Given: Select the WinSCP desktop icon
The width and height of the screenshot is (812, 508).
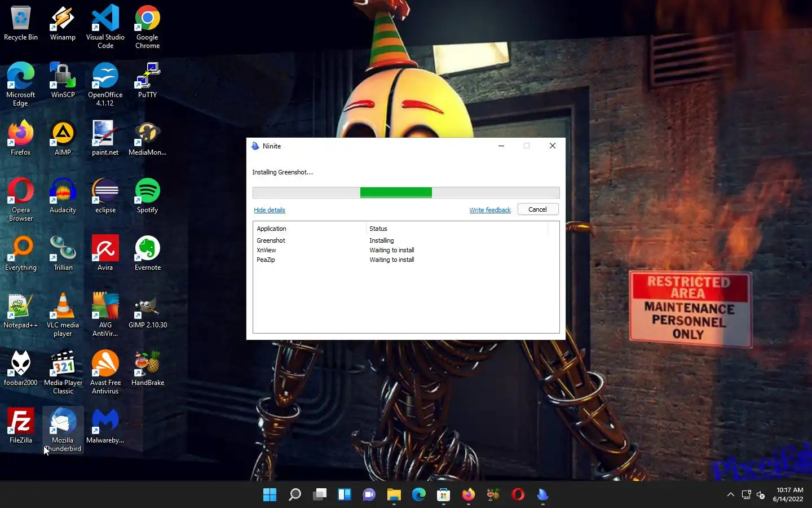Looking at the screenshot, I should [x=63, y=81].
